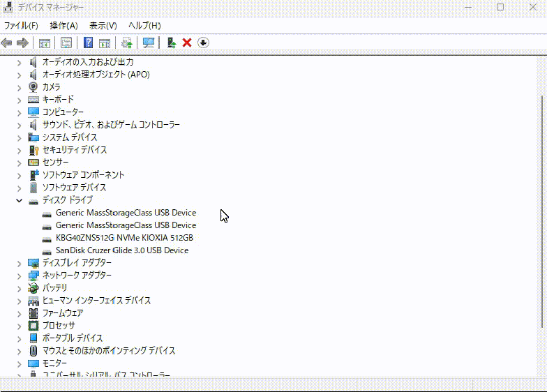Viewport: 547px width, 392px height.
Task: Click the vertical scrollbar thumb
Action: 542,211
